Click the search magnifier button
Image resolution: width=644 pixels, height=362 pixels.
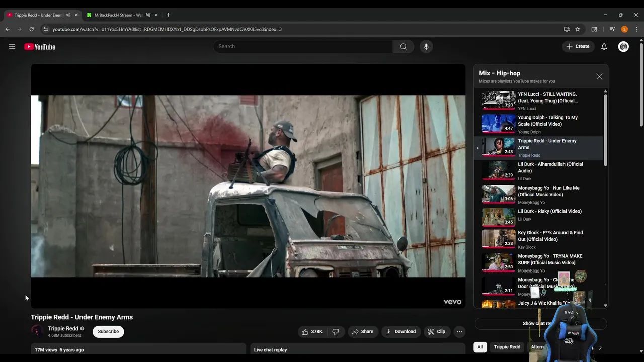pyautogui.click(x=403, y=46)
